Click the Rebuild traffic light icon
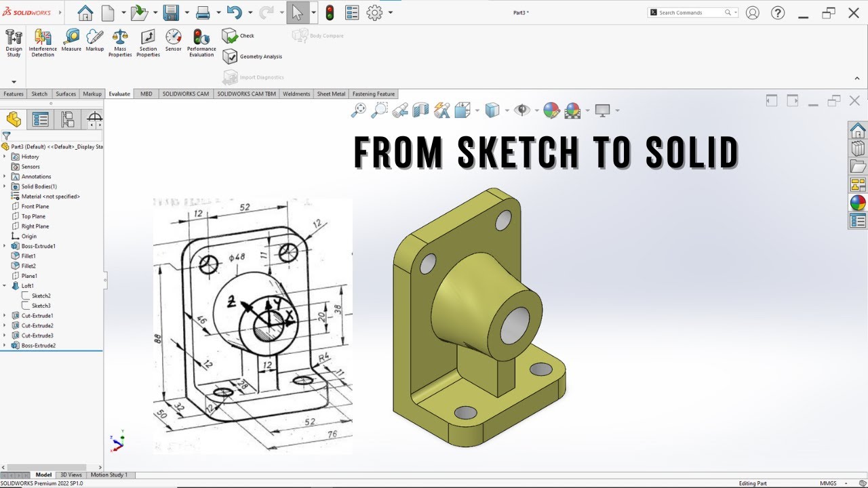The image size is (868, 488). 330,12
